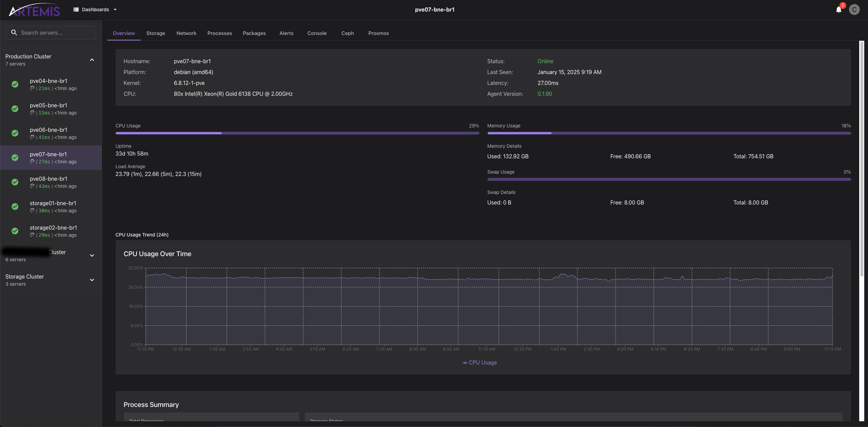Expand the 6 servers cluster group
Image resolution: width=868 pixels, height=427 pixels.
point(92,255)
